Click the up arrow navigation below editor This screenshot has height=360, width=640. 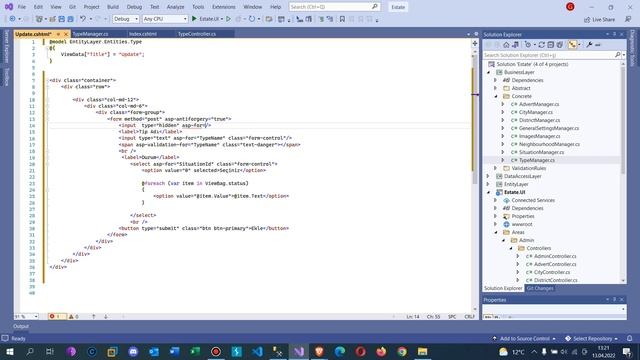(x=93, y=316)
